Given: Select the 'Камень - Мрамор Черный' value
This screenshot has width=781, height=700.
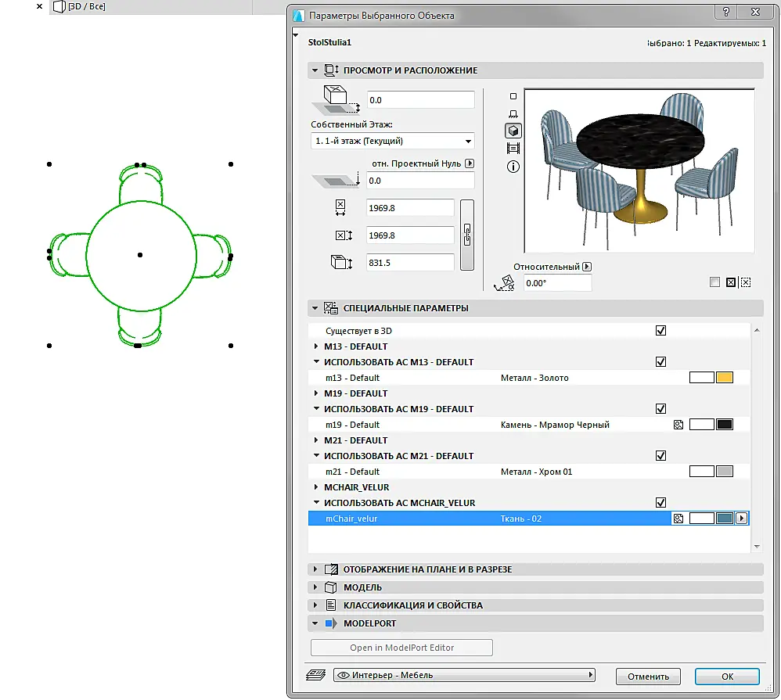Looking at the screenshot, I should [x=555, y=425].
